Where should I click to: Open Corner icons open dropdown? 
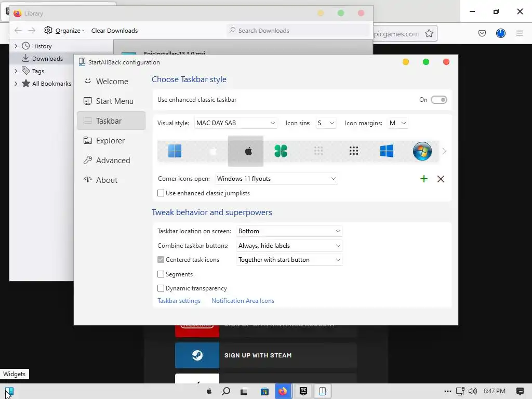tap(276, 179)
